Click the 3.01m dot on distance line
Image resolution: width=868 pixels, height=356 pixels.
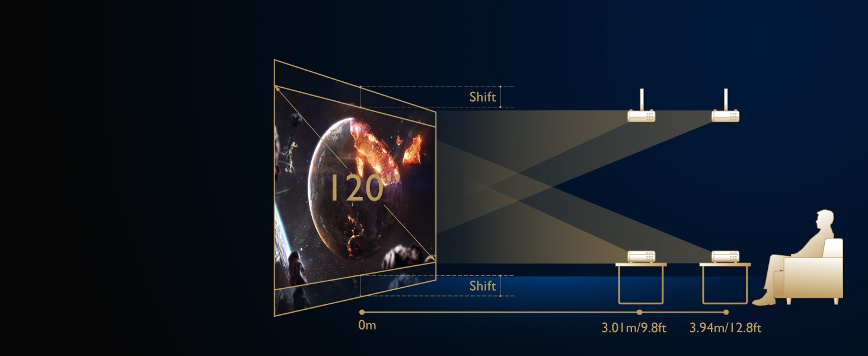(x=639, y=312)
